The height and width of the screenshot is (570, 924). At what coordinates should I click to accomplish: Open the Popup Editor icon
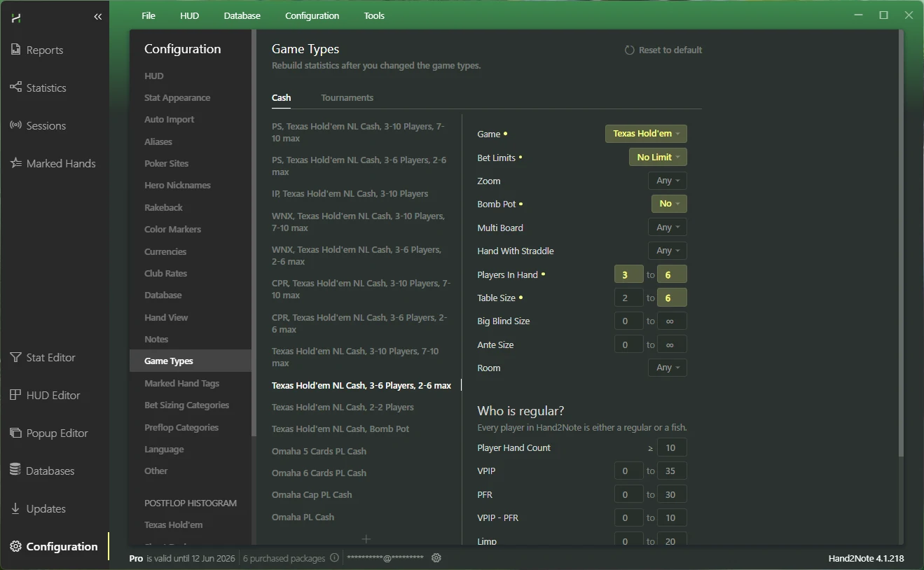(15, 433)
